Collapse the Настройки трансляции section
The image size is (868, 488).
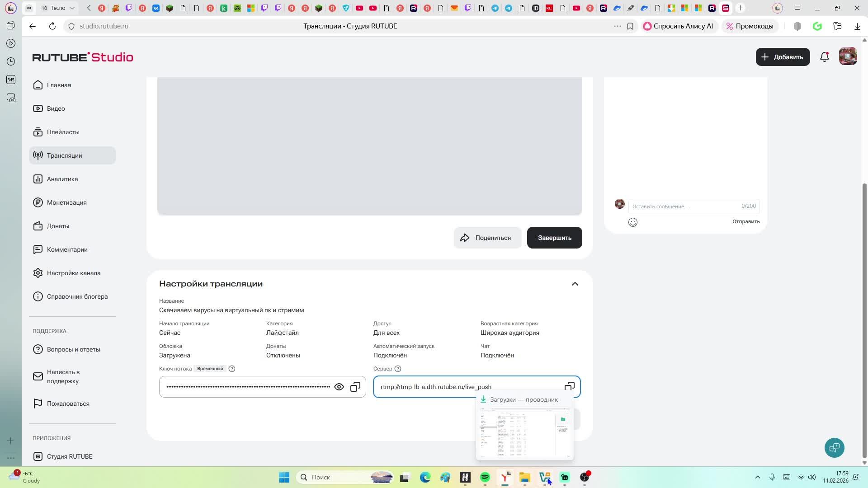pyautogui.click(x=575, y=284)
